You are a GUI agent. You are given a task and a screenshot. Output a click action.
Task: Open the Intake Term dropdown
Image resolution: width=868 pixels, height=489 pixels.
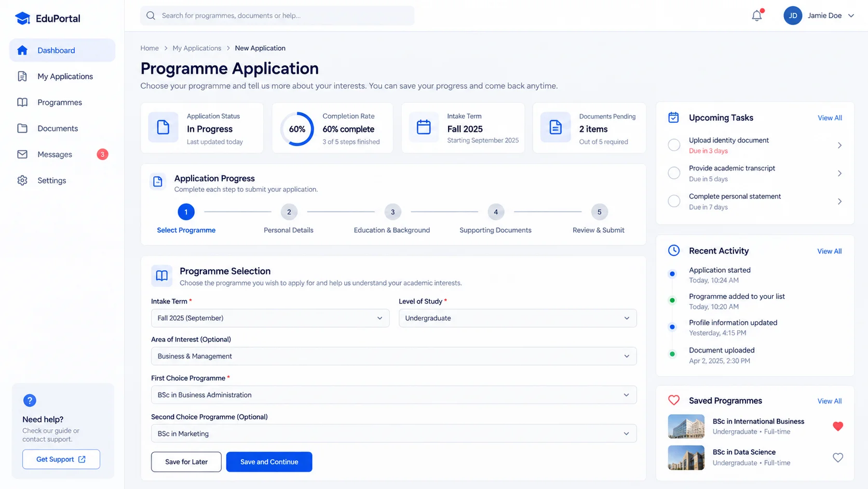[x=270, y=318]
